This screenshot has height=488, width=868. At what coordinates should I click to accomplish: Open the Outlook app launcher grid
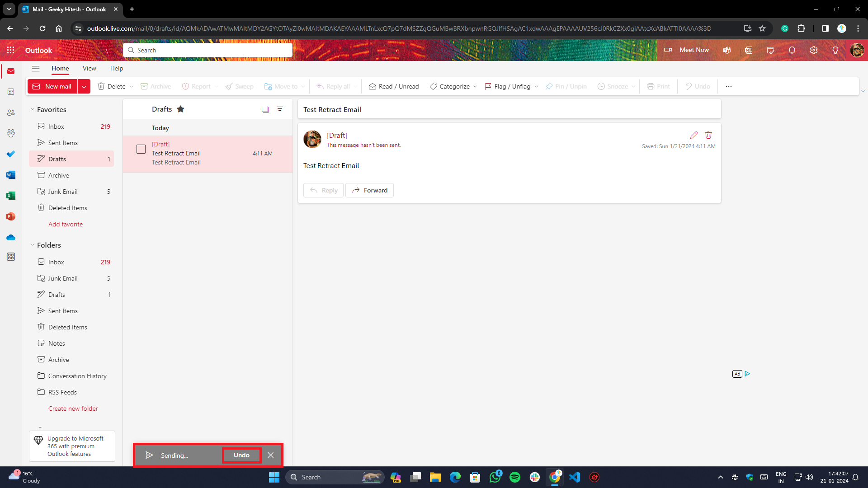pyautogui.click(x=11, y=50)
